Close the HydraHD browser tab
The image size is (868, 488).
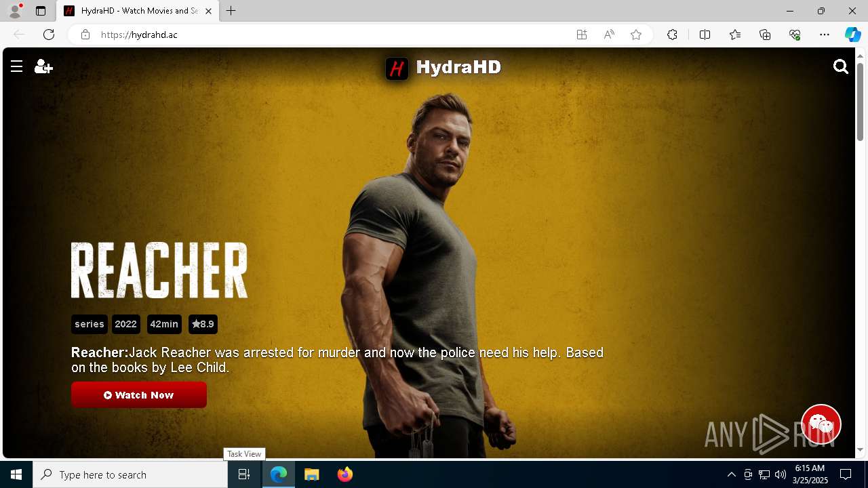[x=208, y=11]
